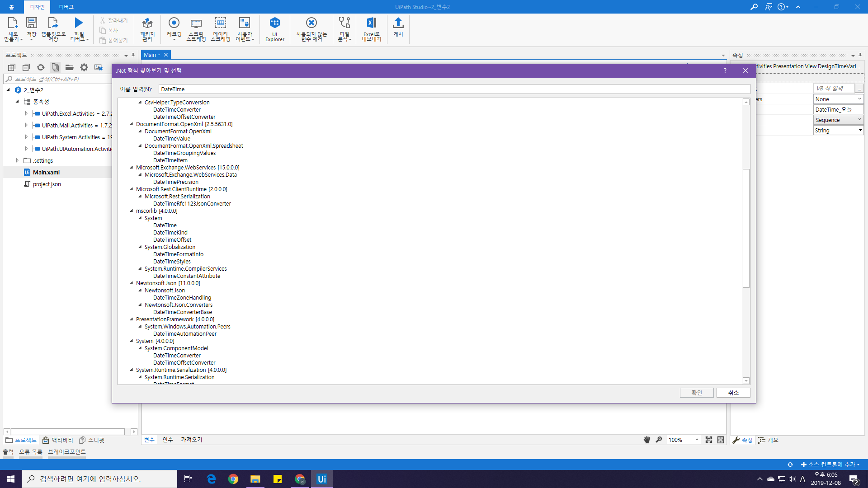The width and height of the screenshot is (868, 488).
Task: Open File Explorer from the taskbar
Action: [255, 479]
